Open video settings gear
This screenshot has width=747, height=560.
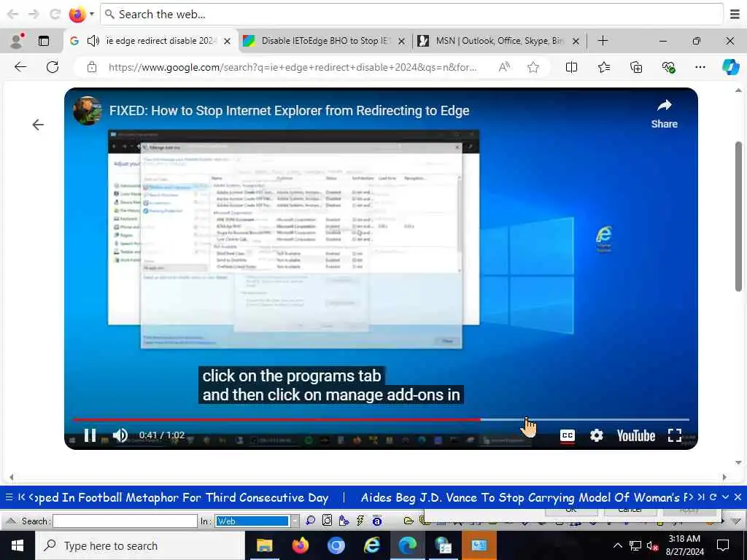pos(597,435)
